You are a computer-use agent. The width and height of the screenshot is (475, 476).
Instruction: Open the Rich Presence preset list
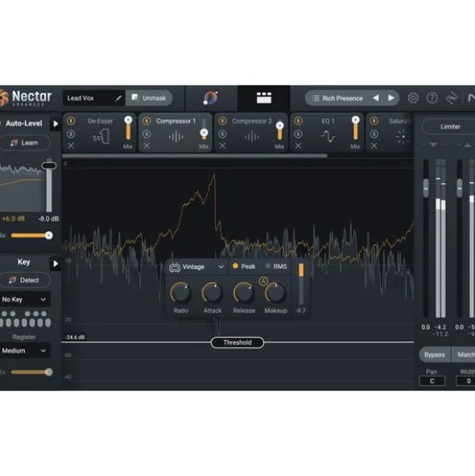tap(337, 98)
